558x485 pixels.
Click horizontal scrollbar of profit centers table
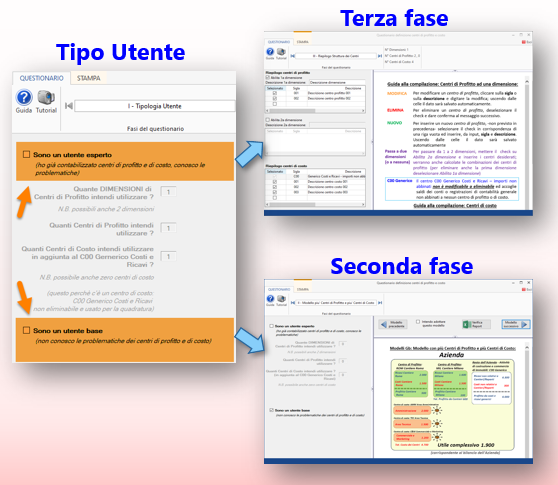(x=315, y=111)
